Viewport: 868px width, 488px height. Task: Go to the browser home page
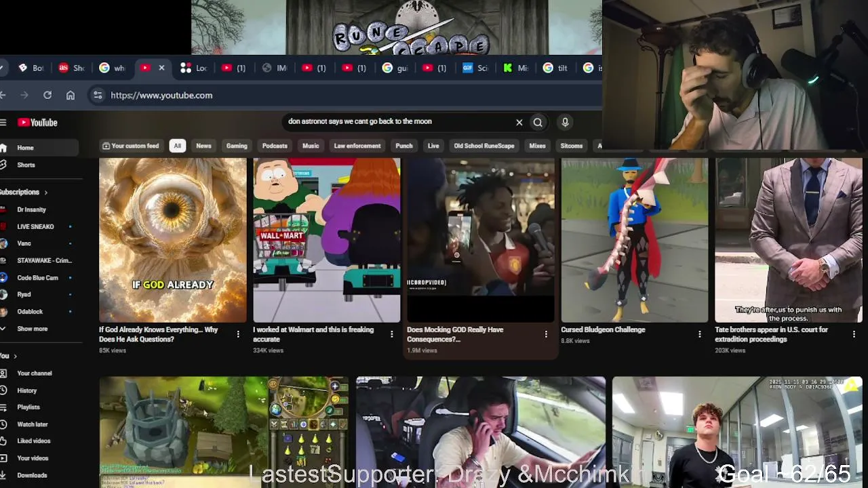coord(71,96)
